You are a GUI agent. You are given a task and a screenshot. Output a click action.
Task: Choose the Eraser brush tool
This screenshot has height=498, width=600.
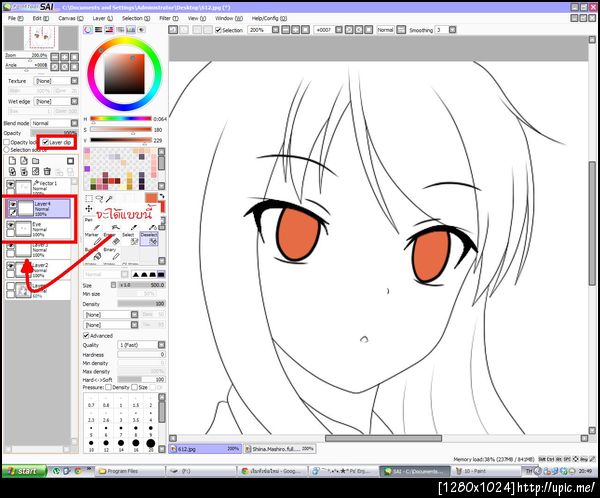pyautogui.click(x=112, y=239)
